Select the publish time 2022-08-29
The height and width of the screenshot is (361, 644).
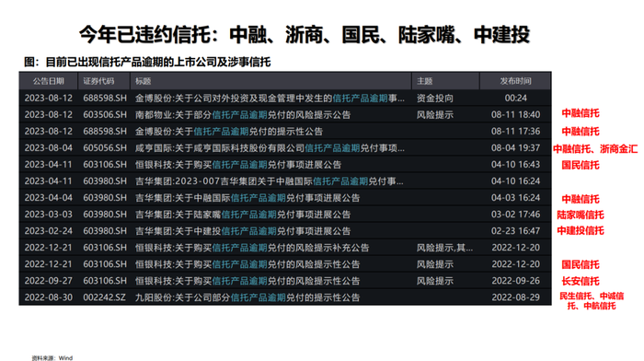[x=515, y=297]
